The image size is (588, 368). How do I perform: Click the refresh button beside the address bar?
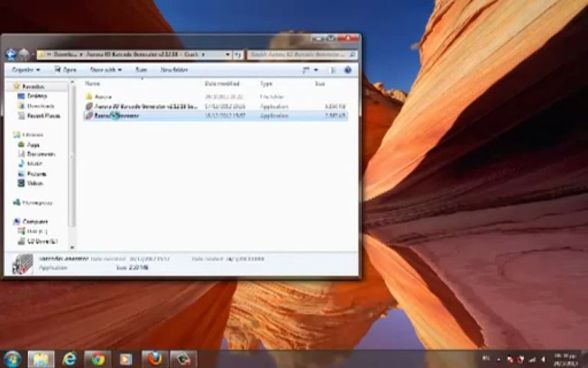point(238,55)
